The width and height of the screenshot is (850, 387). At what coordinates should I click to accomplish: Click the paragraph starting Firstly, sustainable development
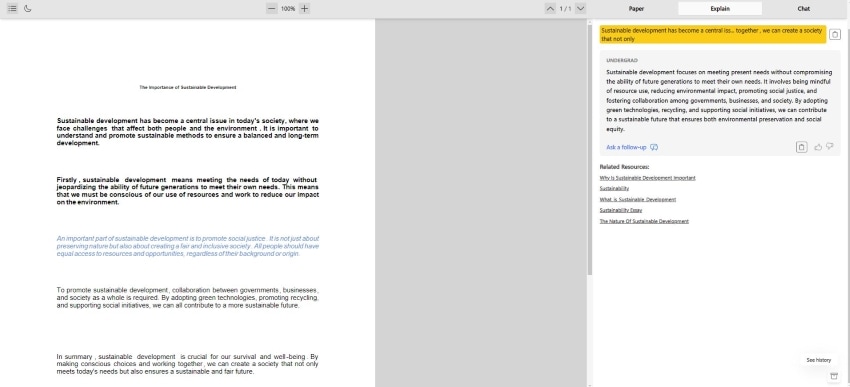coord(188,191)
